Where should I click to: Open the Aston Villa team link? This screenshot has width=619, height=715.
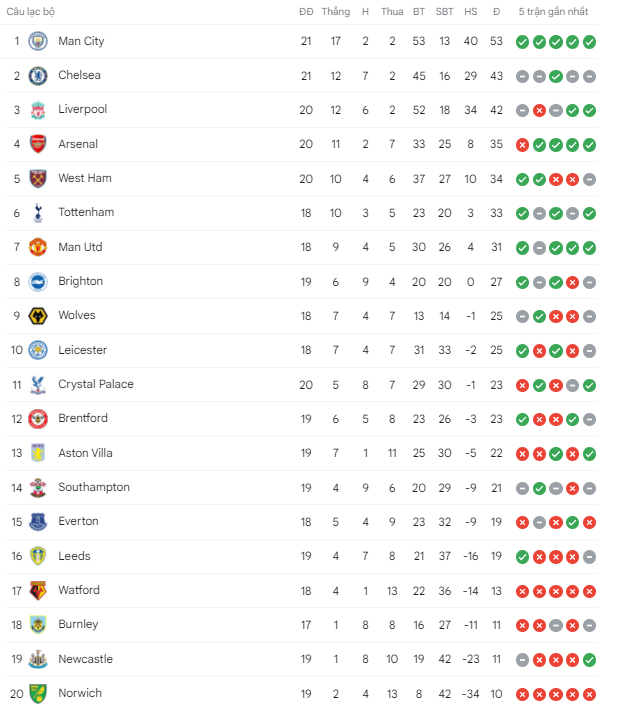(x=85, y=453)
